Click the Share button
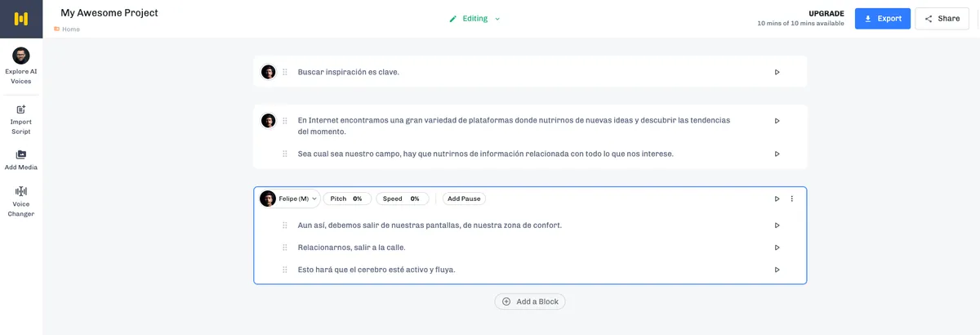The height and width of the screenshot is (335, 980). click(x=942, y=19)
